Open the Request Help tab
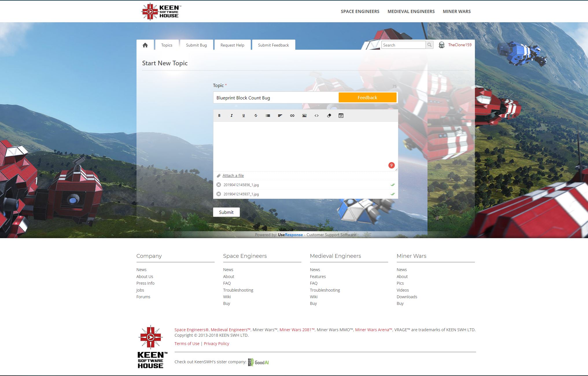This screenshot has height=376, width=588. coord(232,45)
